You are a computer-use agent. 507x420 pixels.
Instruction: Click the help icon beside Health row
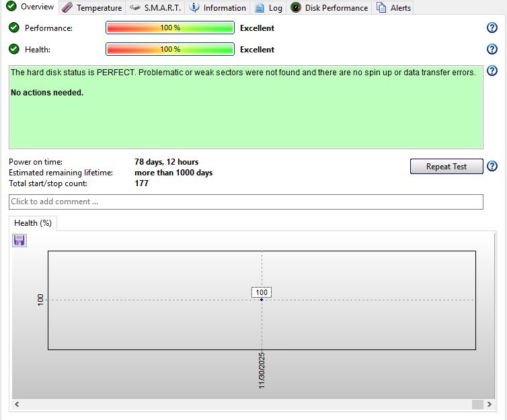pyautogui.click(x=492, y=49)
